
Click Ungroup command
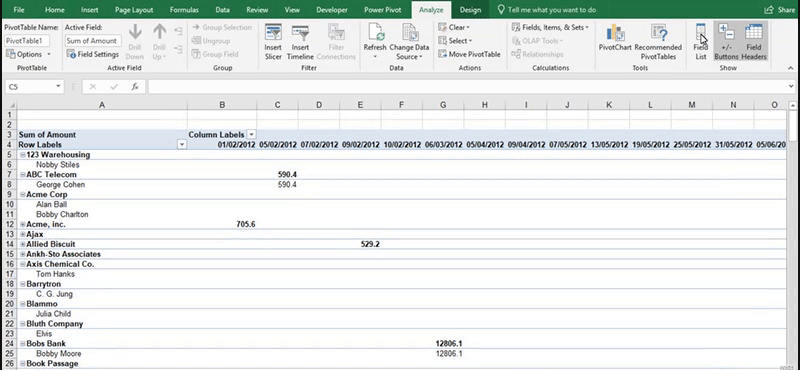211,41
